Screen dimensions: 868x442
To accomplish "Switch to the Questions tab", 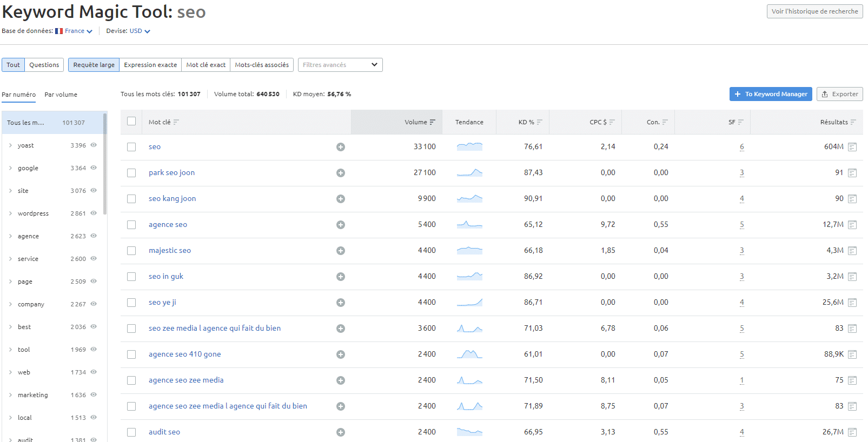I will point(44,65).
